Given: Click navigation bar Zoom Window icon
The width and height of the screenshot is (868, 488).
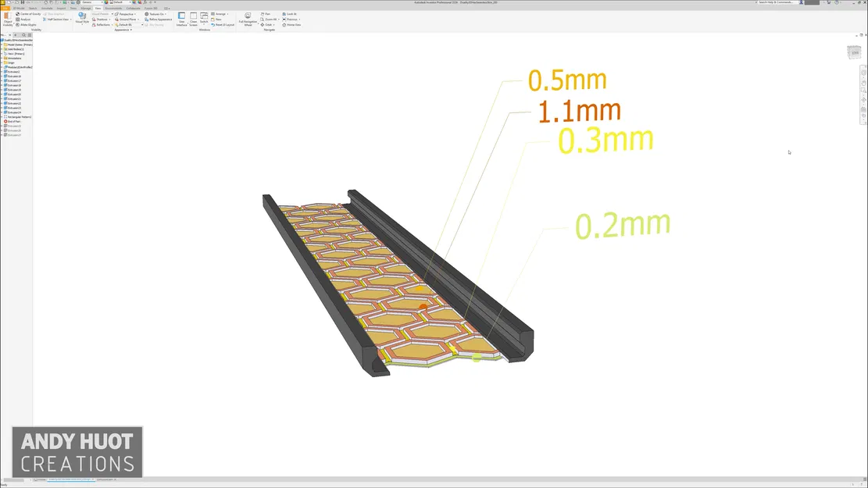Looking at the screenshot, I should coord(863,91).
